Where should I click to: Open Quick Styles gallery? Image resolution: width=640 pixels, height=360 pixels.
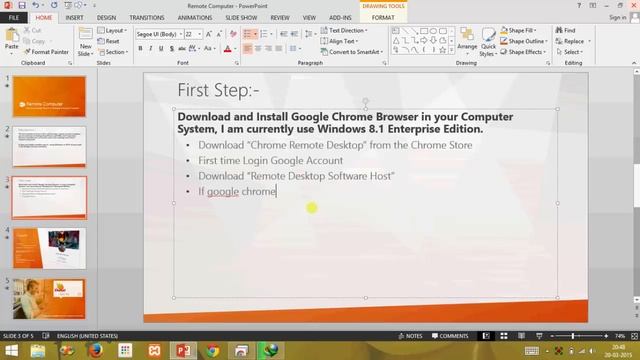(x=488, y=42)
